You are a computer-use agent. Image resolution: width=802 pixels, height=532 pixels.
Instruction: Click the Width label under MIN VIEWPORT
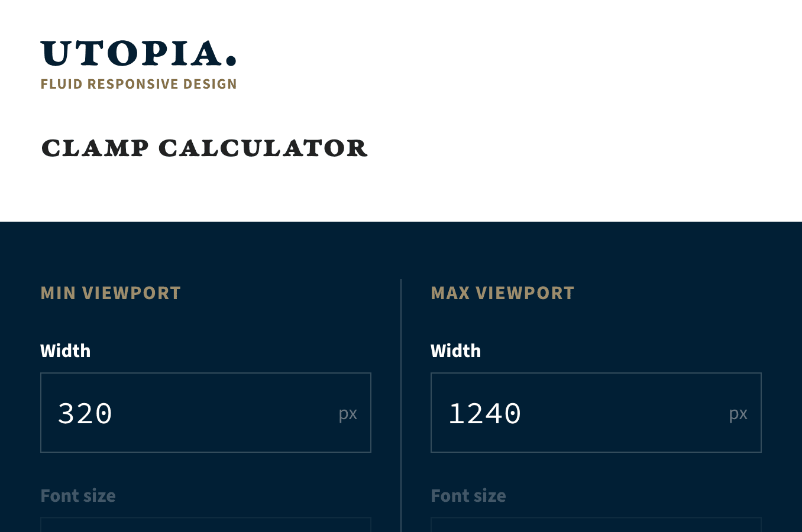[65, 351]
